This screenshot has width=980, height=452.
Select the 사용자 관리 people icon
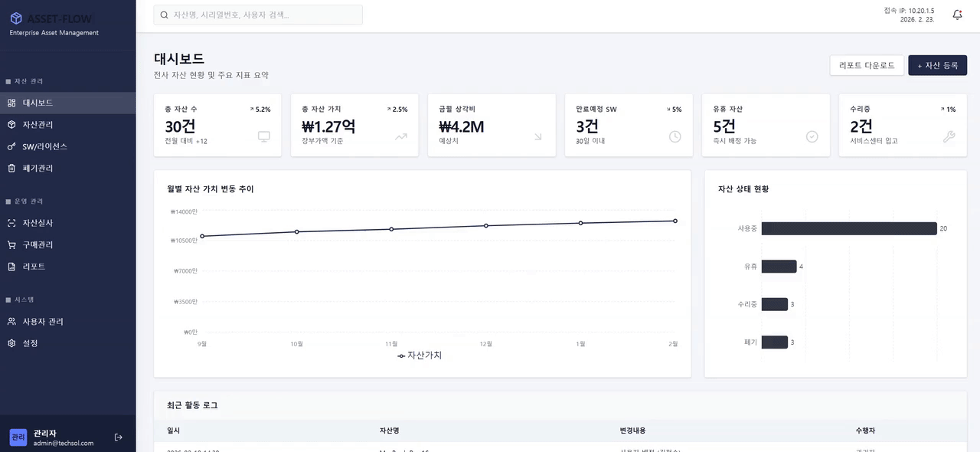coord(11,321)
